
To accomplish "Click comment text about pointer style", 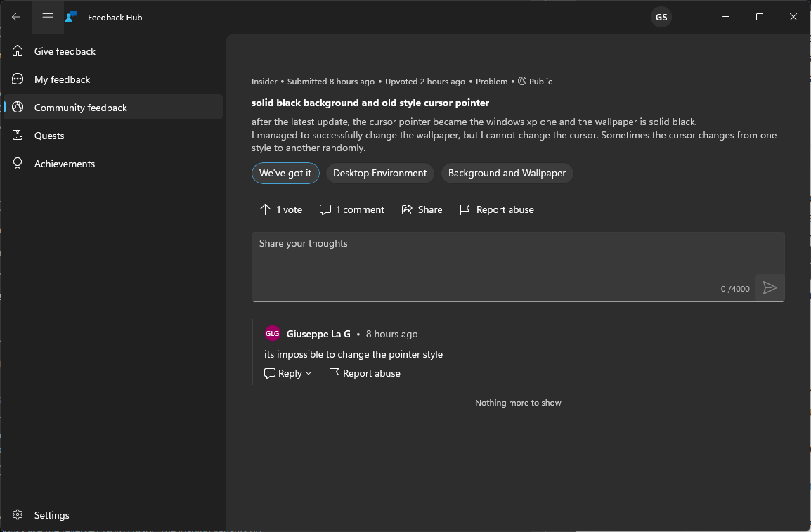I will click(353, 354).
